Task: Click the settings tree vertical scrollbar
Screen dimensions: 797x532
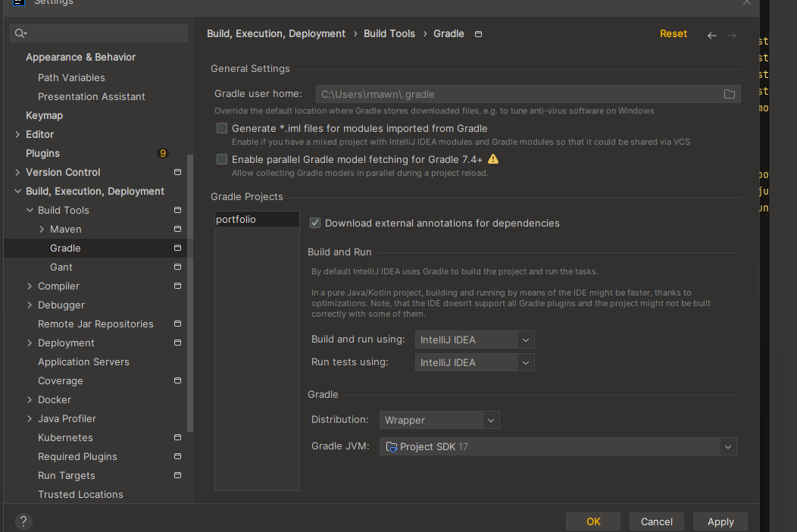Action: 190,293
